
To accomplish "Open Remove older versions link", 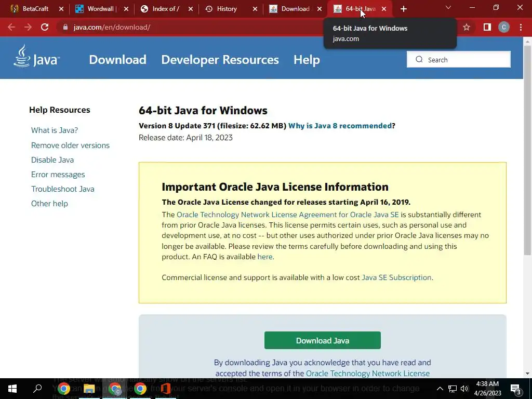I will tap(70, 145).
